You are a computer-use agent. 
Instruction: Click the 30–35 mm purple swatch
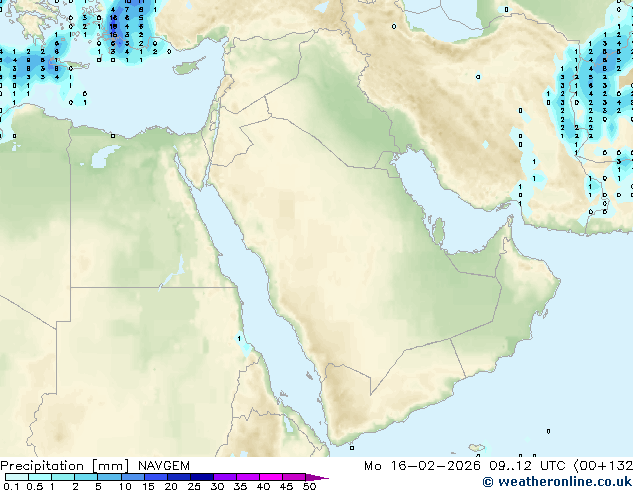pos(225,477)
